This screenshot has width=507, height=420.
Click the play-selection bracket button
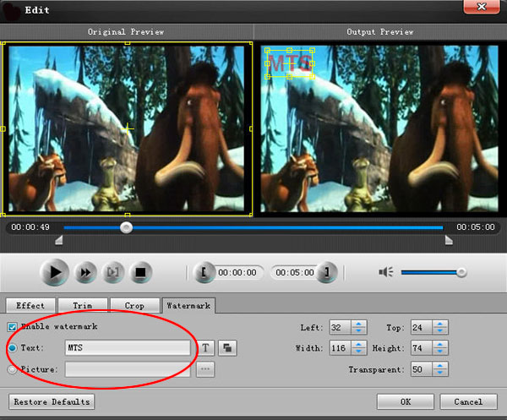(x=113, y=273)
